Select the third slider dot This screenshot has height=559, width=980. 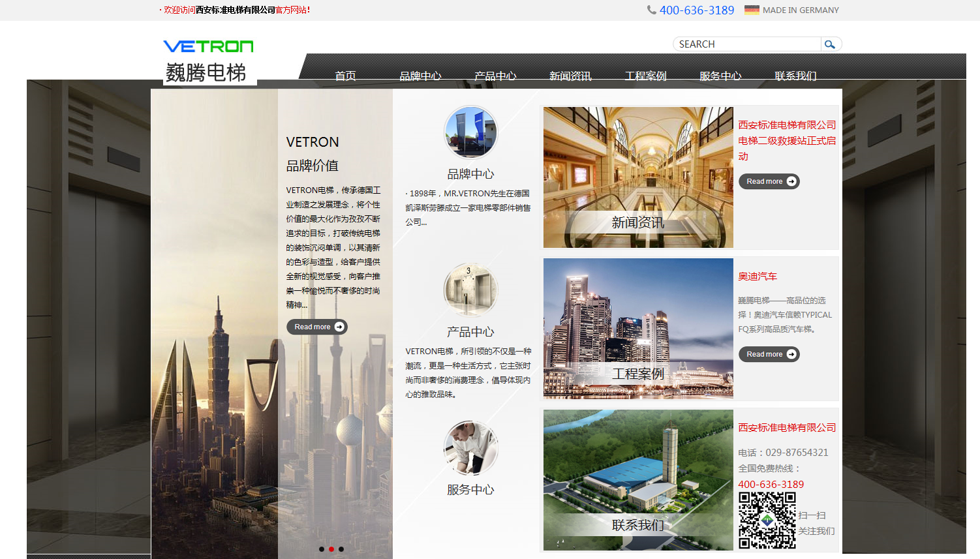point(341,549)
